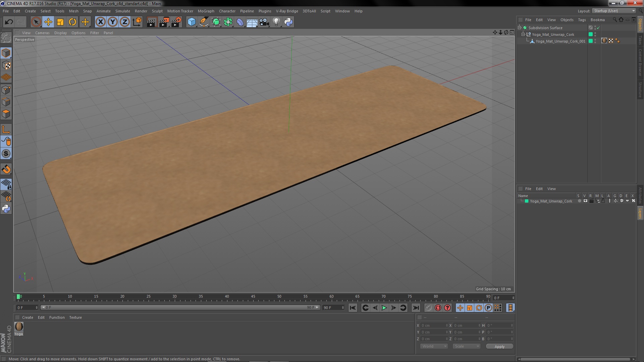Switch to Polygons mode
644x362 pixels.
6,114
